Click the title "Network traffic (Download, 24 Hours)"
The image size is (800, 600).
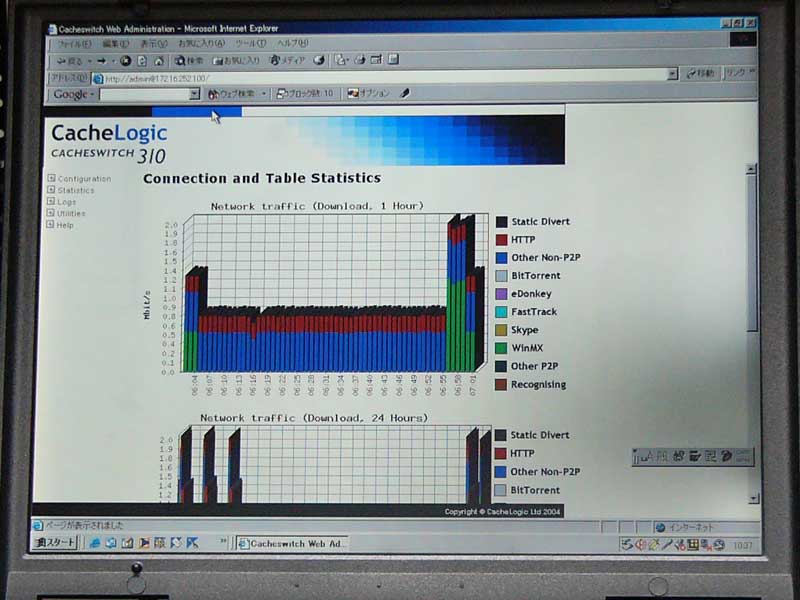pos(314,418)
